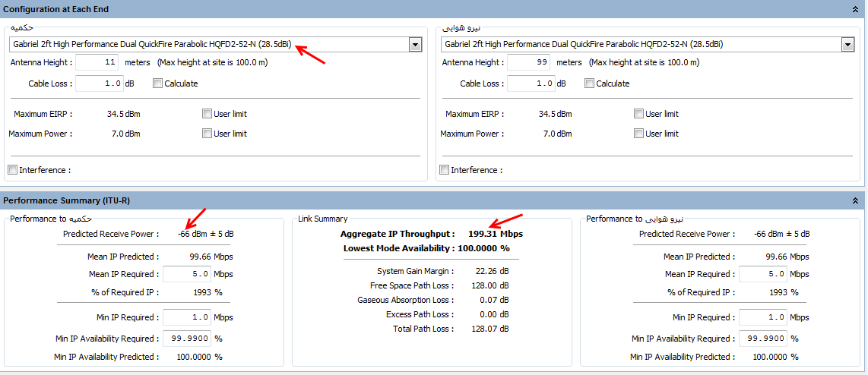Click Cable Loss field for نیرو هوایی
868x375 pixels.
[531, 84]
